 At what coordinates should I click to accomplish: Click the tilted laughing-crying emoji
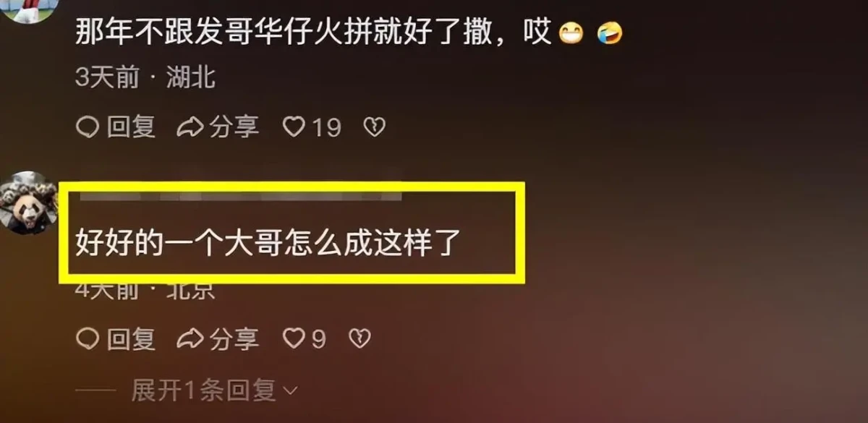[x=610, y=33]
